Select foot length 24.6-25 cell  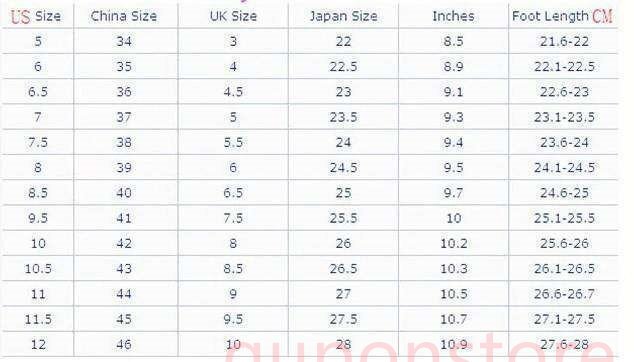(x=564, y=193)
